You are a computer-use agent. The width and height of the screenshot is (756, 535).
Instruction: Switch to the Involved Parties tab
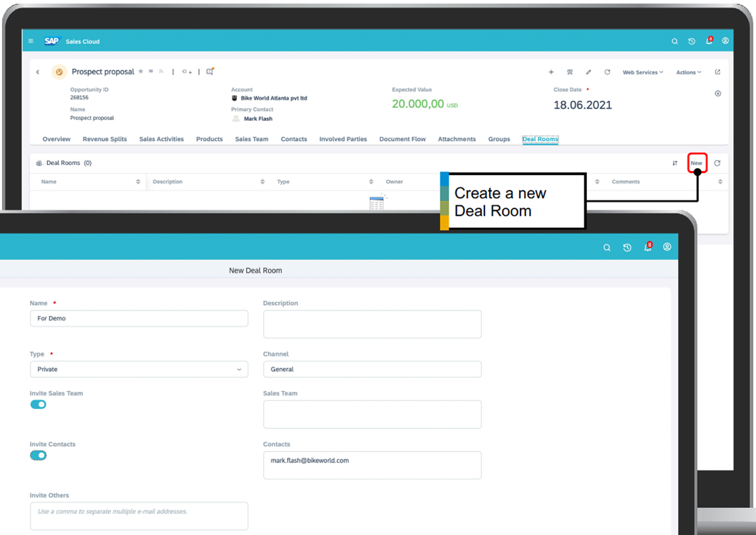tap(343, 139)
